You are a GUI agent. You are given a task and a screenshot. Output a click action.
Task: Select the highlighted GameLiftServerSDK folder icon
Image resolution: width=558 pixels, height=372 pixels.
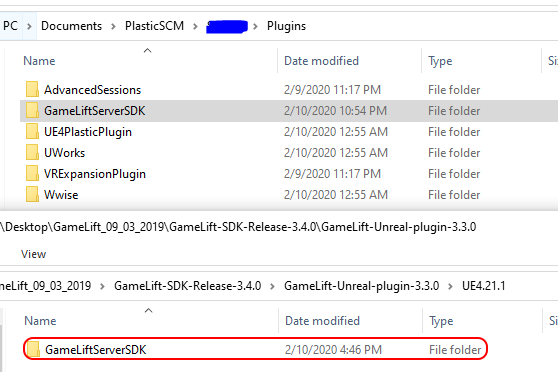click(32, 110)
